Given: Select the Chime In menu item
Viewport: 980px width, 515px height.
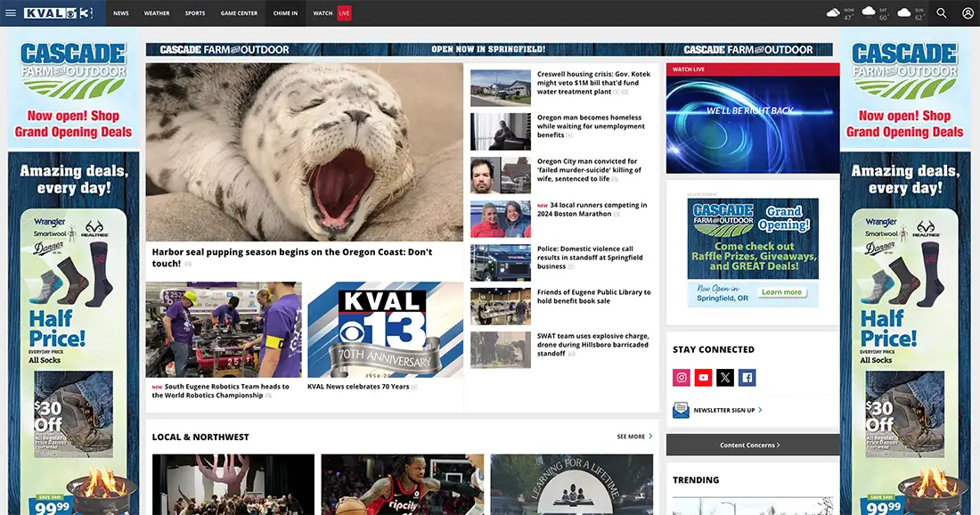Looking at the screenshot, I should point(286,13).
